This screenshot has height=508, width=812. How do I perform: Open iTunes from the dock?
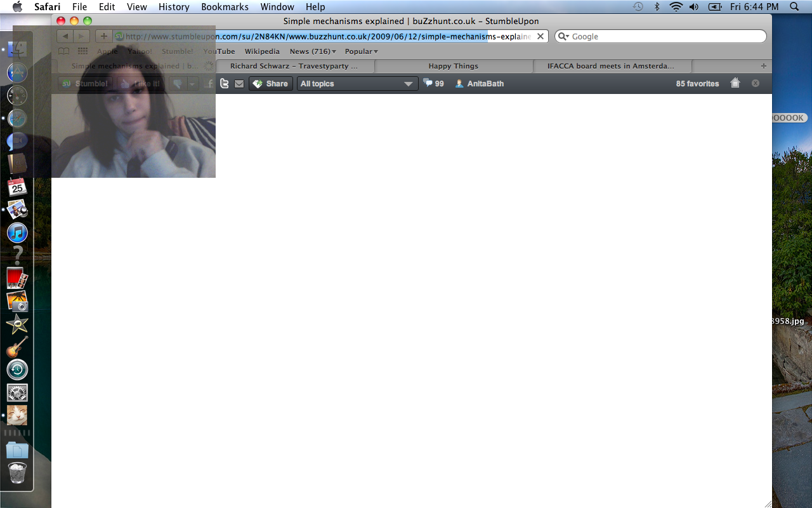tap(17, 232)
